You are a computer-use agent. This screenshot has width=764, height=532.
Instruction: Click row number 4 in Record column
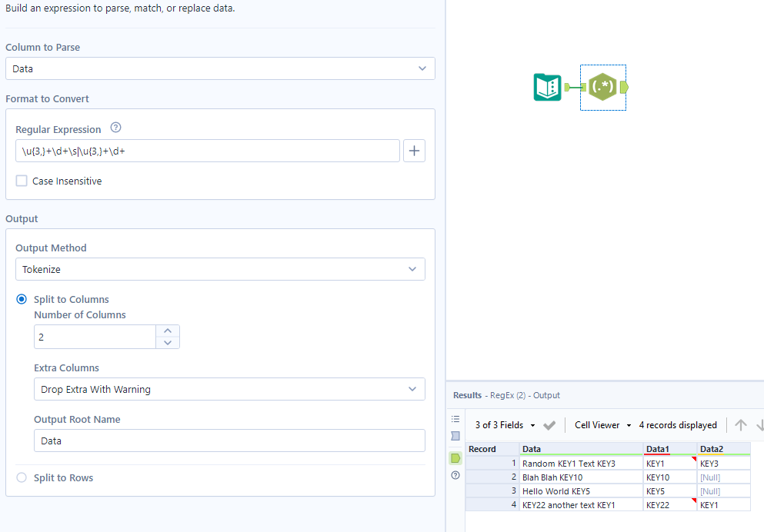[x=492, y=505]
